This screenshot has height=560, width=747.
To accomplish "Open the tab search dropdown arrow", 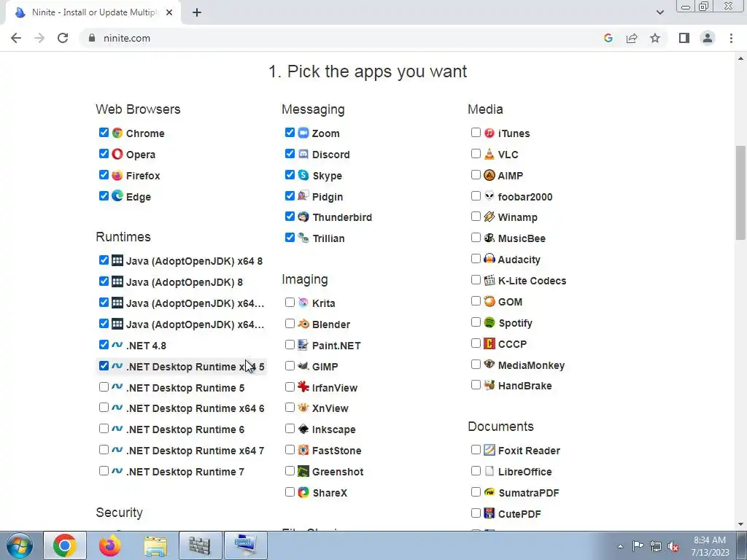I will pos(659,12).
